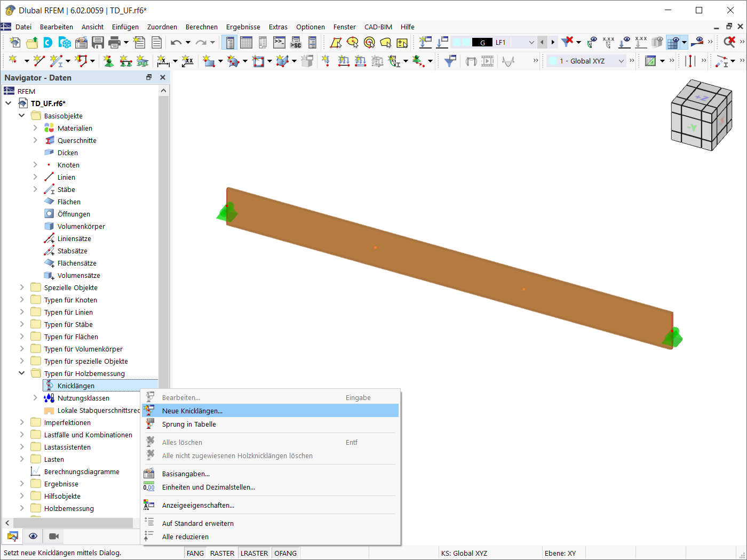This screenshot has width=747, height=560.
Task: Insert a new nodal support
Action: [109, 61]
